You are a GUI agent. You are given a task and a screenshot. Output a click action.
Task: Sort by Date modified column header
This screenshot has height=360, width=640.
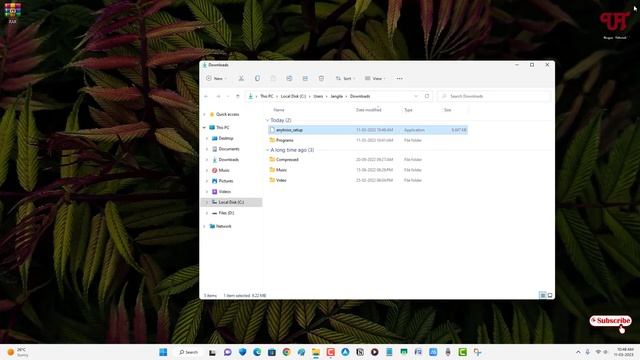tap(369, 110)
